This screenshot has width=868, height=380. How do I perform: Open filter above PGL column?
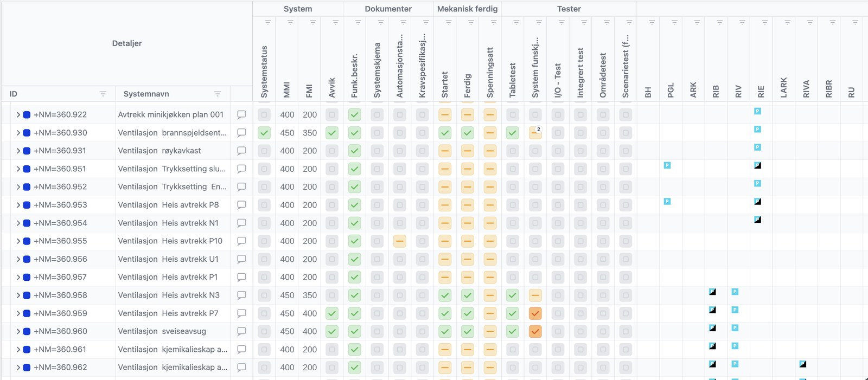tap(674, 22)
